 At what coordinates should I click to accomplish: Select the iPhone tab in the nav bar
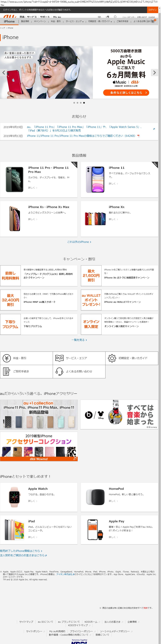[x=9, y=21]
